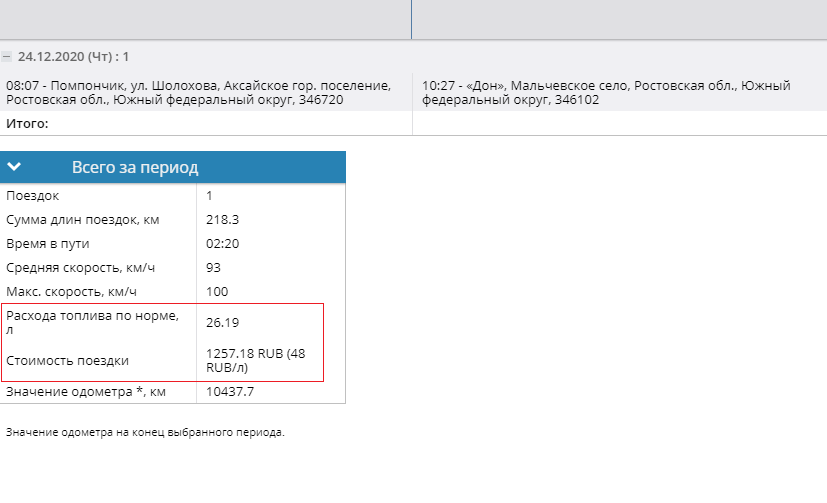Viewport: 827px width, 503px height.
Task: Click the Значение одометра *, км label
Action: (86, 392)
